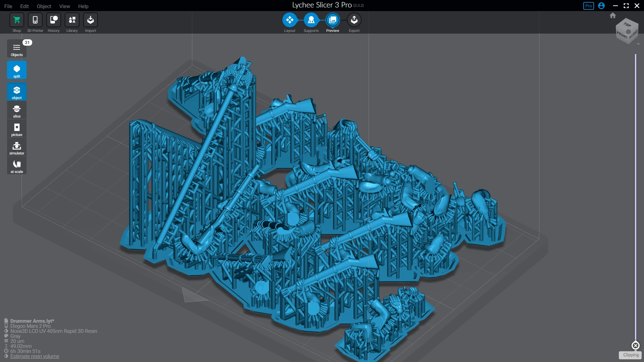This screenshot has width=644, height=362.
Task: Switch to the Supports workflow step
Action: (x=311, y=20)
